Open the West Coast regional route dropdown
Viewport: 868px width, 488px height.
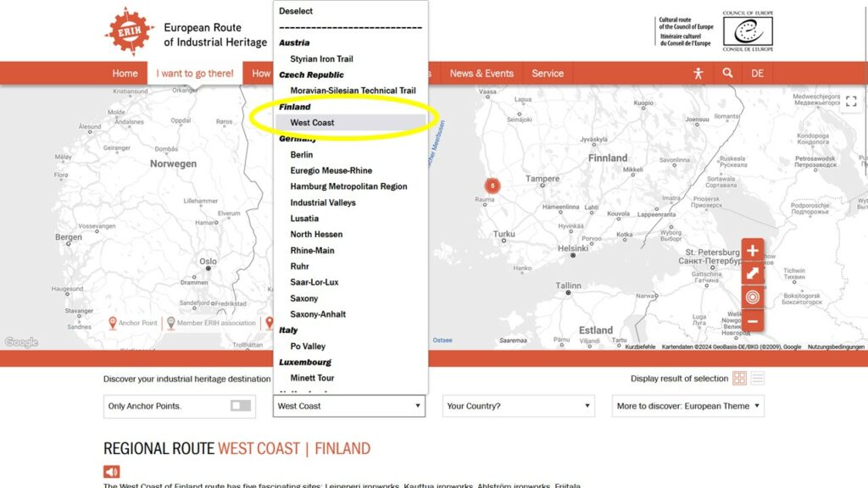348,406
